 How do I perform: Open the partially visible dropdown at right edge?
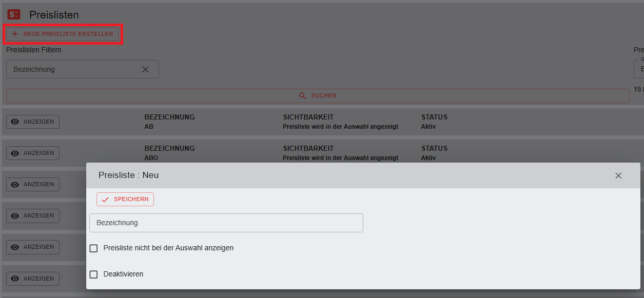(639, 69)
